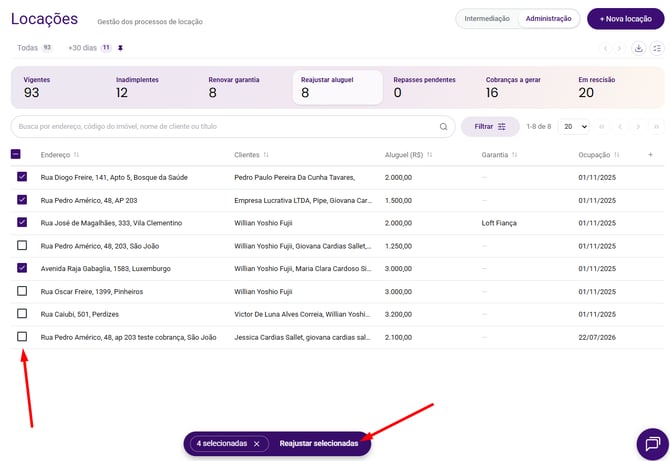This screenshot has height=461, width=670.
Task: Switch to Administração mode
Action: tap(548, 19)
